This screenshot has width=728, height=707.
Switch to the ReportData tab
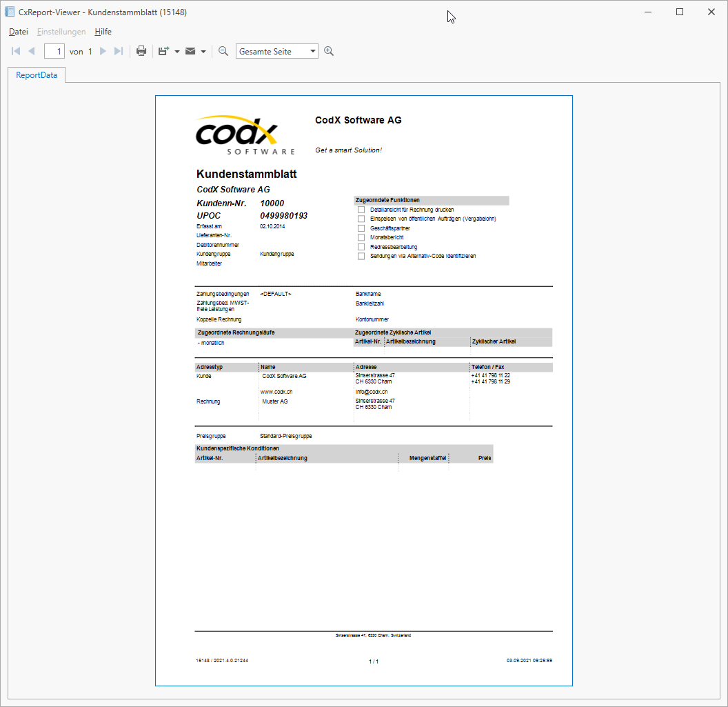point(36,74)
